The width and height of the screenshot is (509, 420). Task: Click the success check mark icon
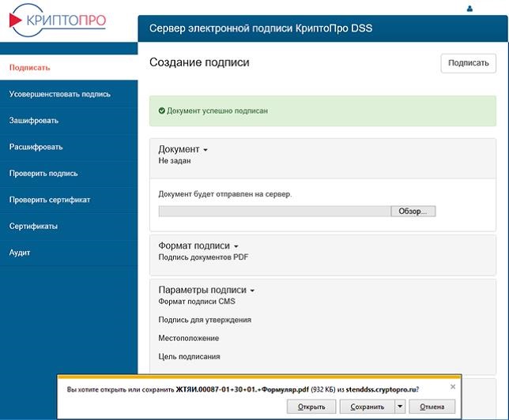pos(162,111)
